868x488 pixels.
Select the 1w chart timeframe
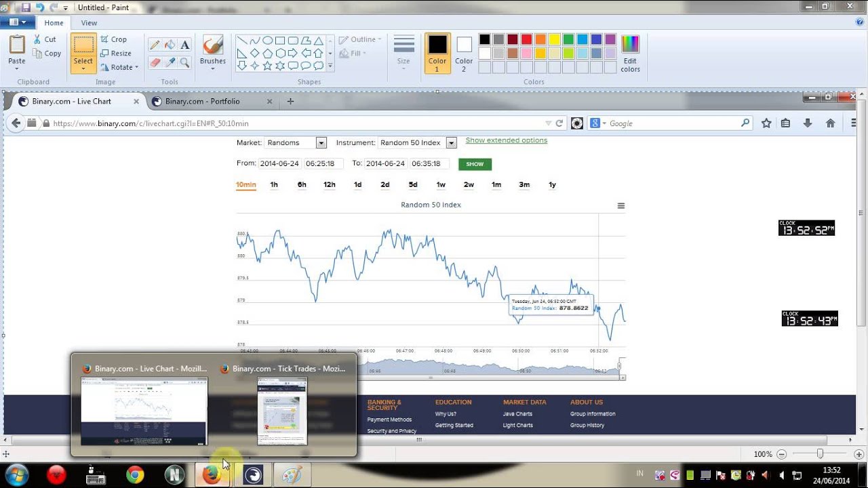[441, 184]
